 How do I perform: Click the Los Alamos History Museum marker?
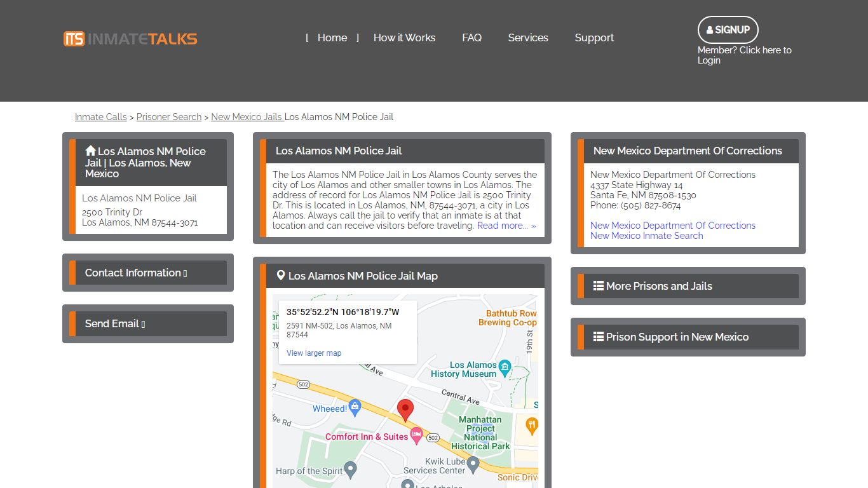[x=505, y=367]
